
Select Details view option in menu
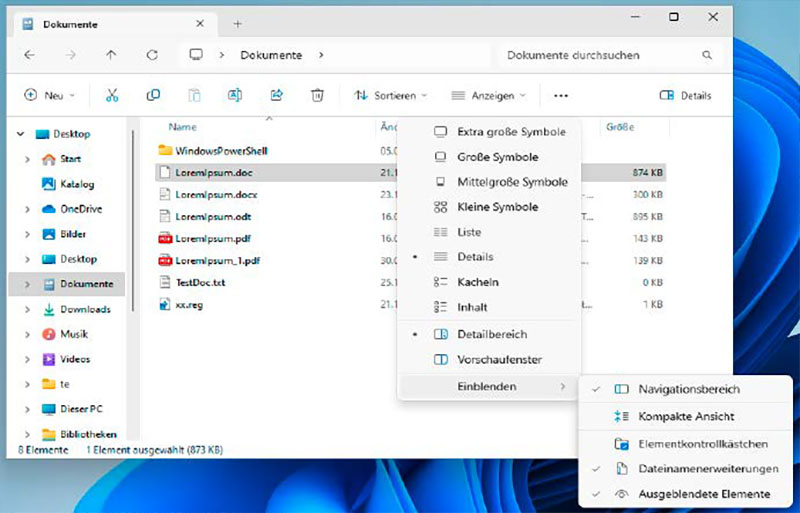489,257
